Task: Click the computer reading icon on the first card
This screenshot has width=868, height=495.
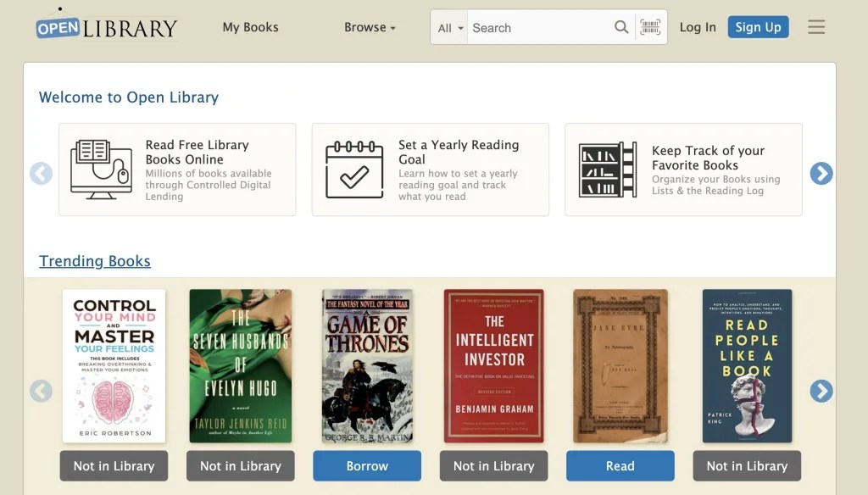Action: coord(101,167)
